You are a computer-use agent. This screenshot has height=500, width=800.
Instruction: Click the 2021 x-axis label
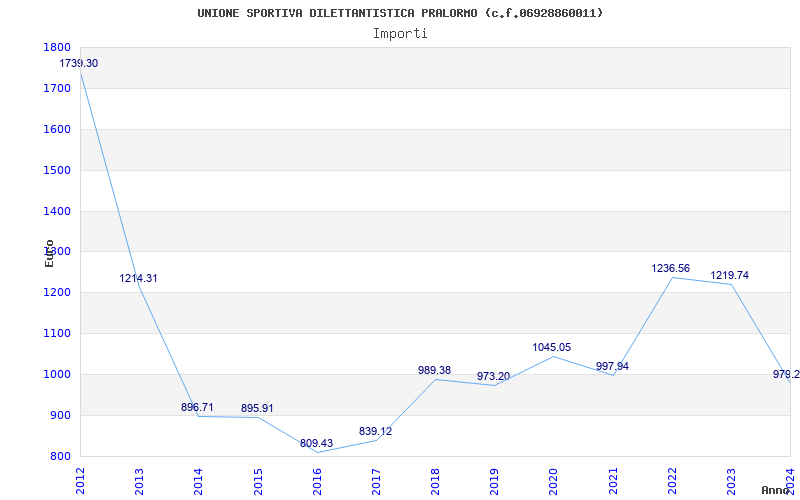(613, 482)
